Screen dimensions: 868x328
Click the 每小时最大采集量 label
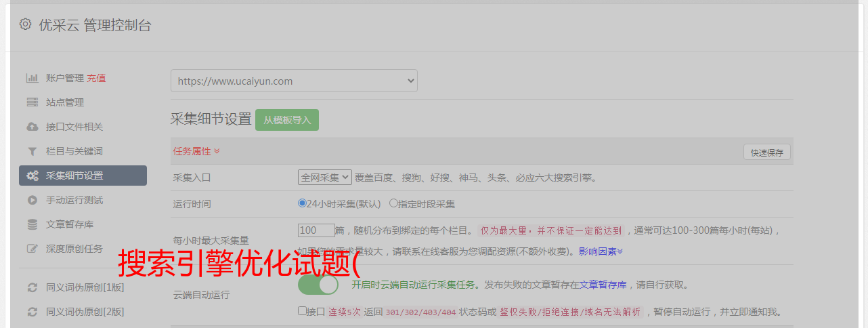pyautogui.click(x=211, y=240)
